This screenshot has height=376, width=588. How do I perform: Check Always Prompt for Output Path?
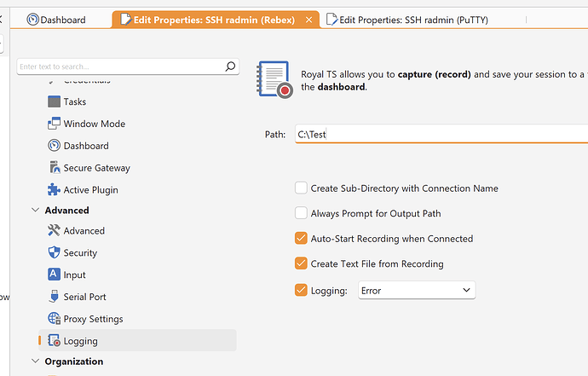pos(301,213)
